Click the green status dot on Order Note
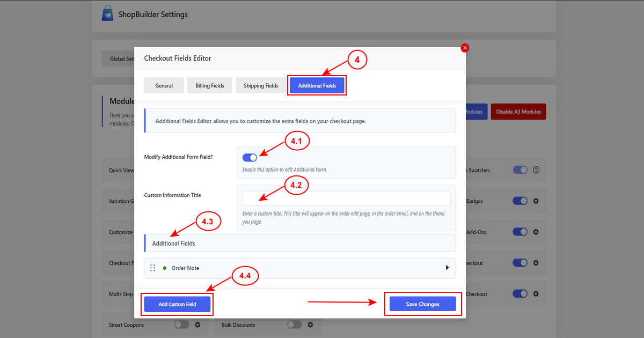644x338 pixels. pyautogui.click(x=165, y=268)
